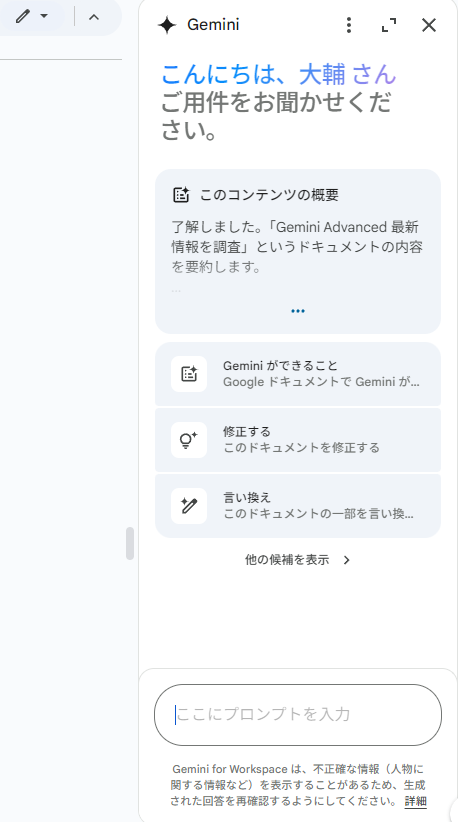
Task: Click the pencil editing mode icon
Action: pos(22,16)
